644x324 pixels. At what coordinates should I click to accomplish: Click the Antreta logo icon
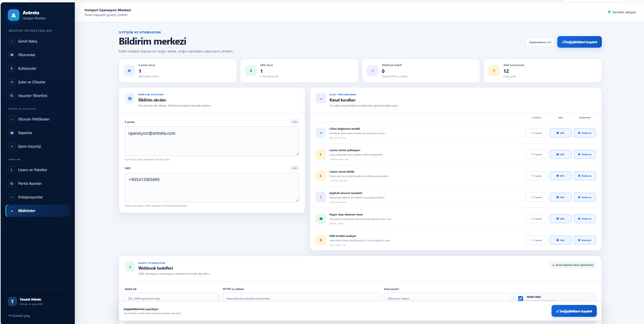[x=14, y=15]
